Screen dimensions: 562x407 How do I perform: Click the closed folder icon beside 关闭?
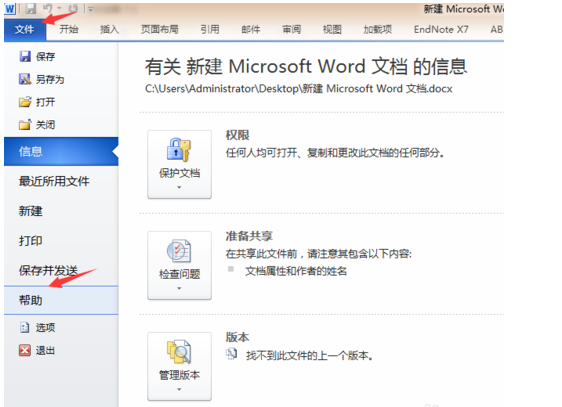click(x=25, y=125)
